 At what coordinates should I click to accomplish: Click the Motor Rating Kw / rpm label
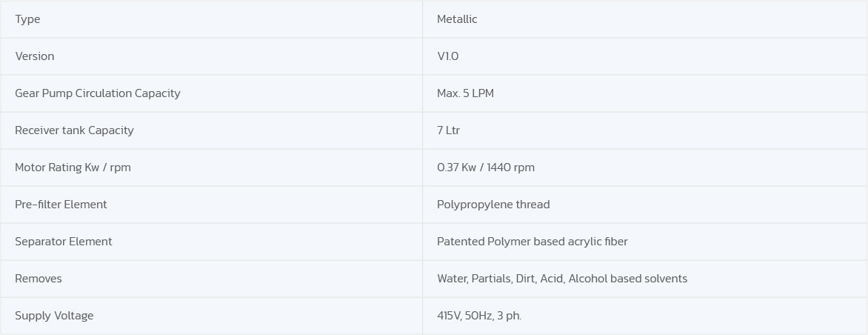click(x=73, y=167)
